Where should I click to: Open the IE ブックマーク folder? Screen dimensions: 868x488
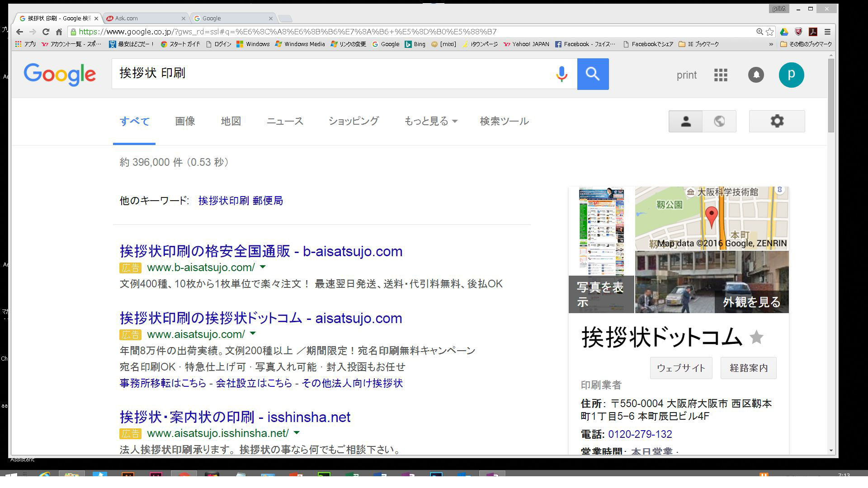[698, 44]
